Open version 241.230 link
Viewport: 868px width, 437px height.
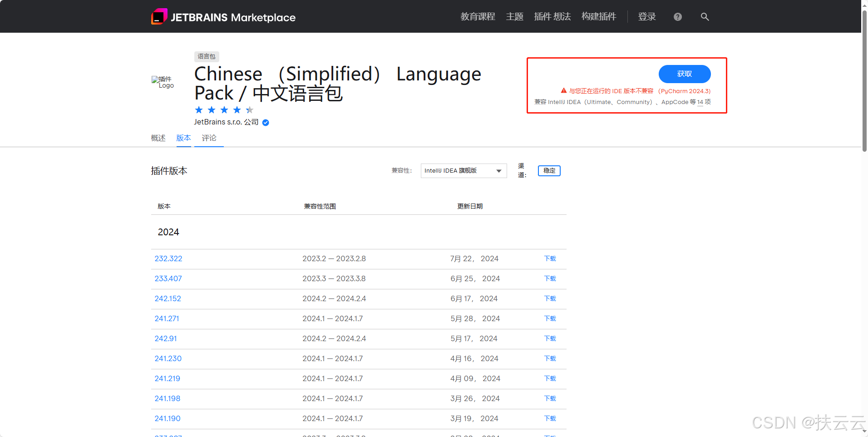tap(168, 359)
